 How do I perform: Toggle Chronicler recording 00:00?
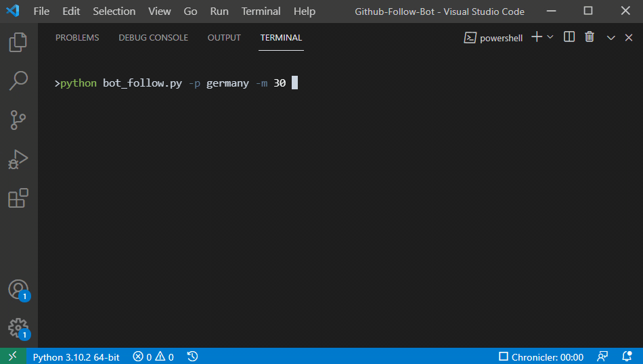click(541, 357)
